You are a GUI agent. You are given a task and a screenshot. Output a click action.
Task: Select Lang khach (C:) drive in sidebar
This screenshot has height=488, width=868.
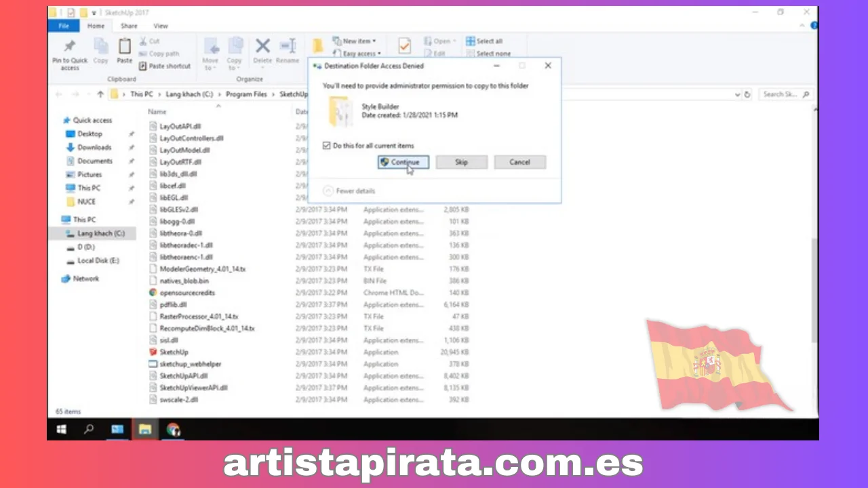click(x=96, y=233)
